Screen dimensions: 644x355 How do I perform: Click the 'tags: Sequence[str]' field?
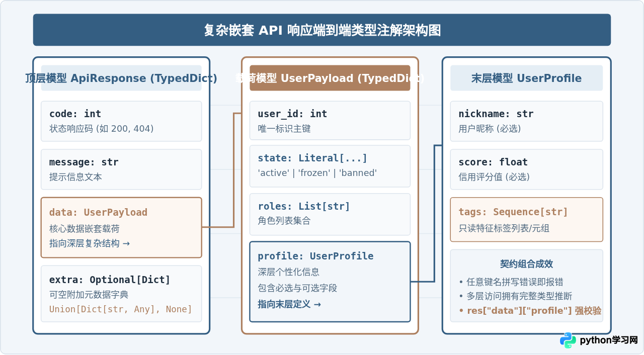526,220
